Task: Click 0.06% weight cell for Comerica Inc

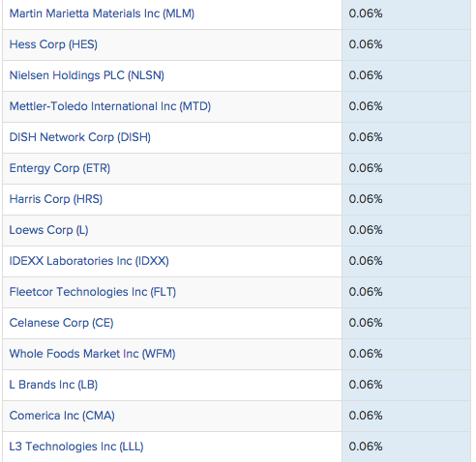Action: [x=406, y=416]
